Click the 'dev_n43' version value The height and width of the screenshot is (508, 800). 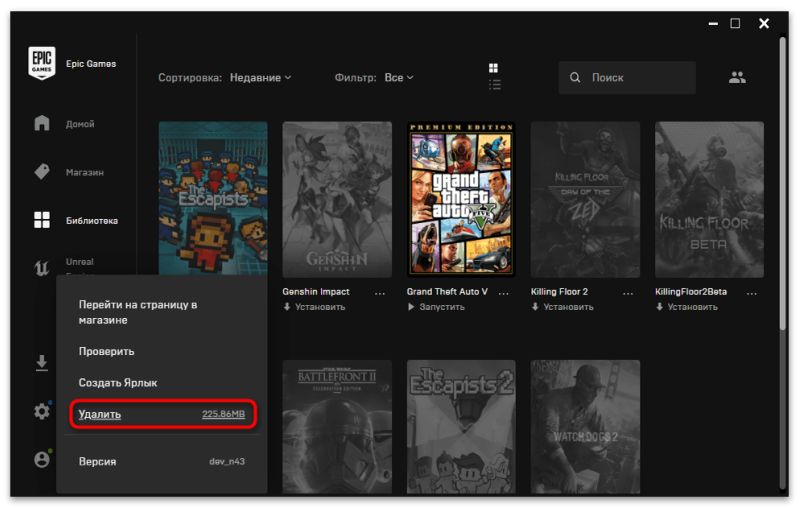click(x=227, y=461)
